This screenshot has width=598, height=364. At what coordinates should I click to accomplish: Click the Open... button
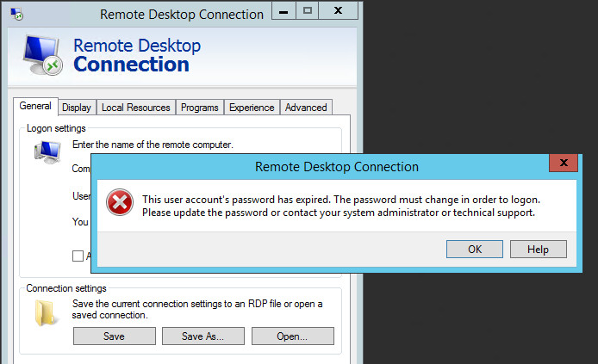pos(292,336)
